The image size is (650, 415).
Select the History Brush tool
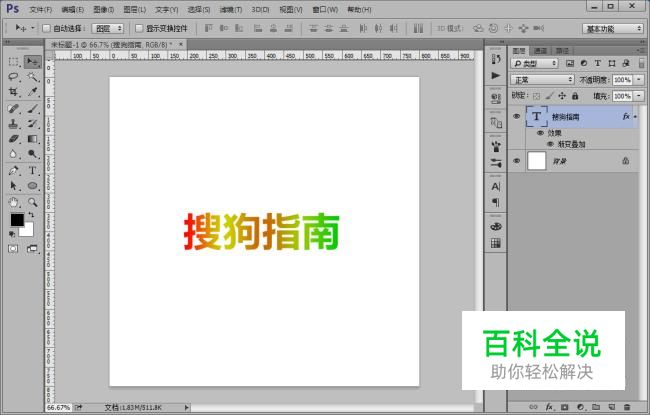click(32, 124)
